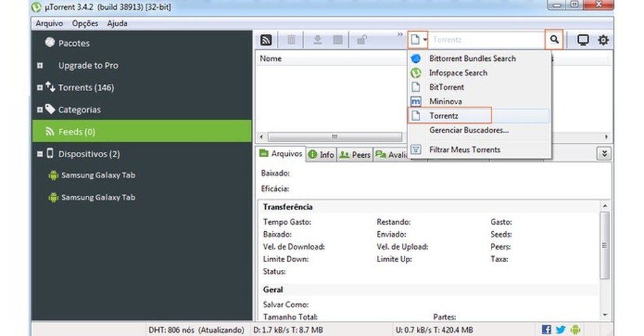Click the Start download arrow icon
The image size is (644, 336).
317,40
